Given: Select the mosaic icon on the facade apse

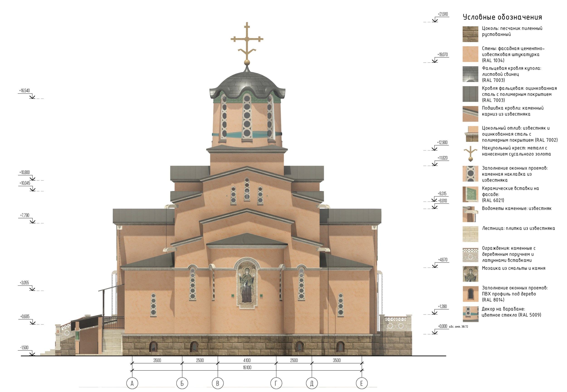Looking at the screenshot, I should click(247, 285).
